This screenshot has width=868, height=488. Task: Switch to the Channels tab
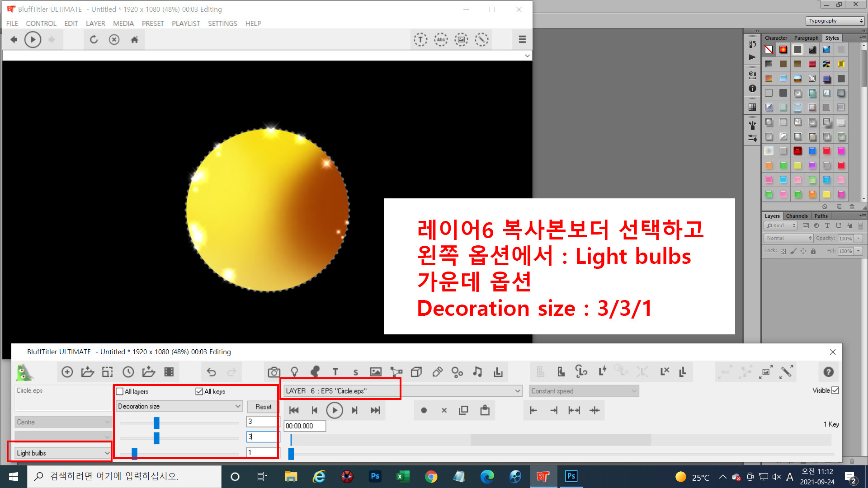pos(796,216)
